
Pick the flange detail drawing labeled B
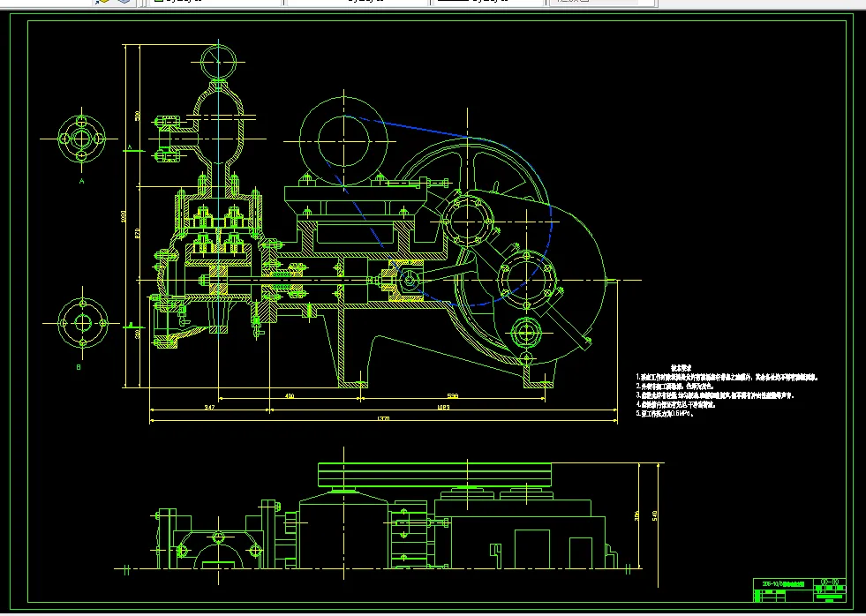pyautogui.click(x=83, y=323)
